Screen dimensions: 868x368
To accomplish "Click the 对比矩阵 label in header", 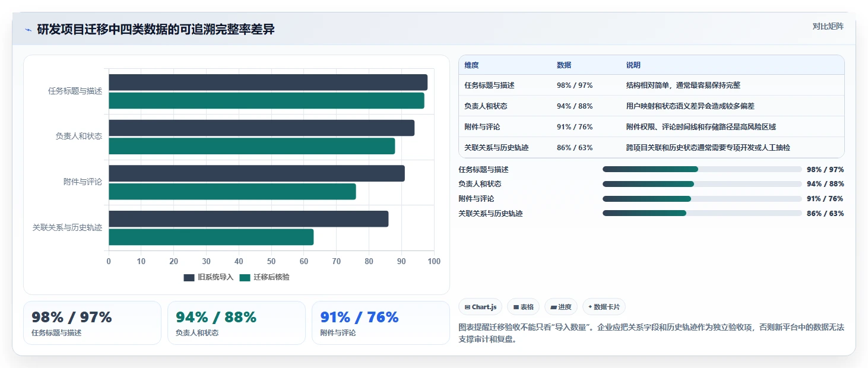I will pos(828,26).
